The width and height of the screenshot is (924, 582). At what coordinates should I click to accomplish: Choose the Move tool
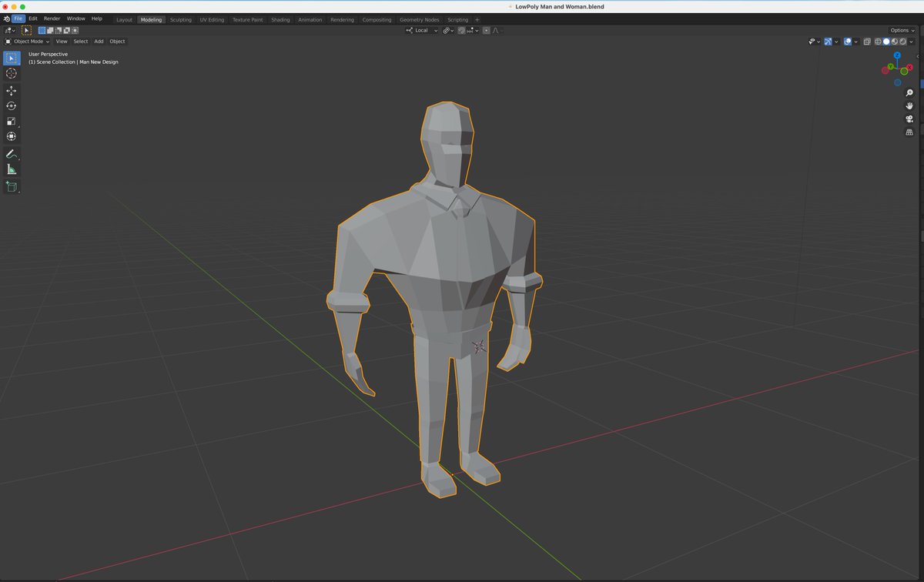12,91
